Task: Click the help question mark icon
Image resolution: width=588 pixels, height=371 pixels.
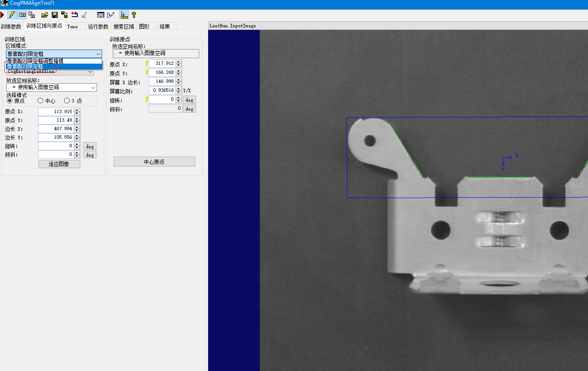Action: [x=134, y=15]
